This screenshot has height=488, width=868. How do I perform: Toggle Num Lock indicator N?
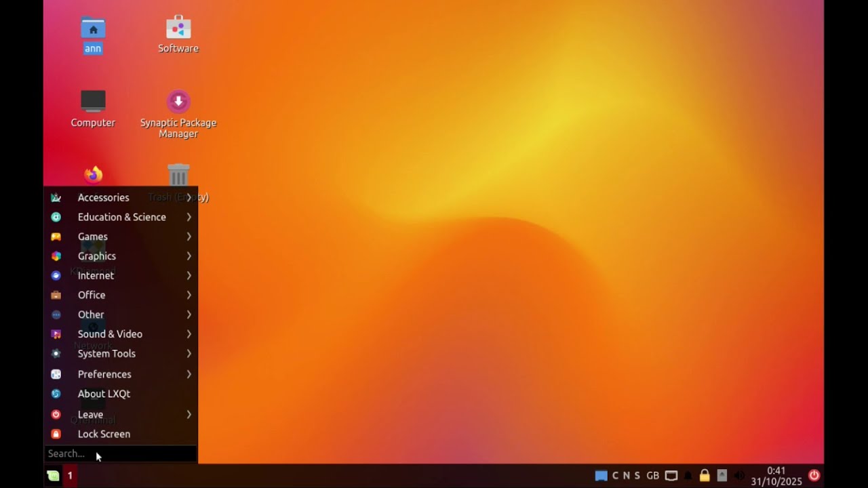[x=627, y=476]
